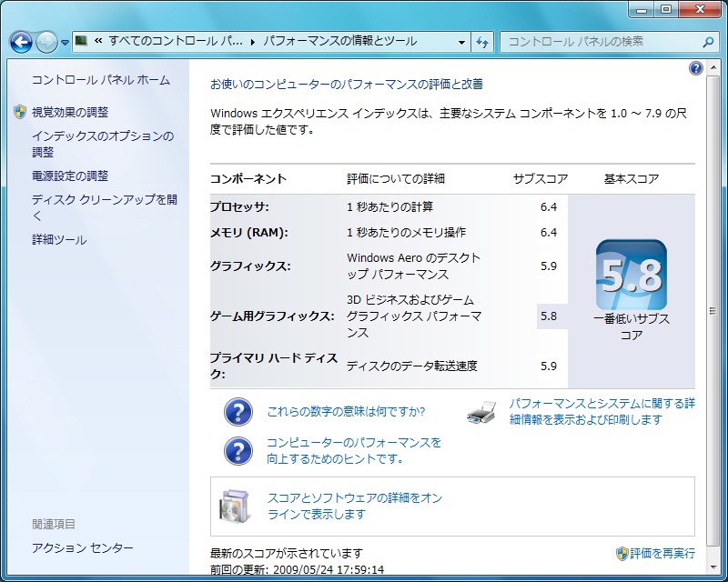Click the printer icon
The width and height of the screenshot is (728, 582).
(x=481, y=412)
